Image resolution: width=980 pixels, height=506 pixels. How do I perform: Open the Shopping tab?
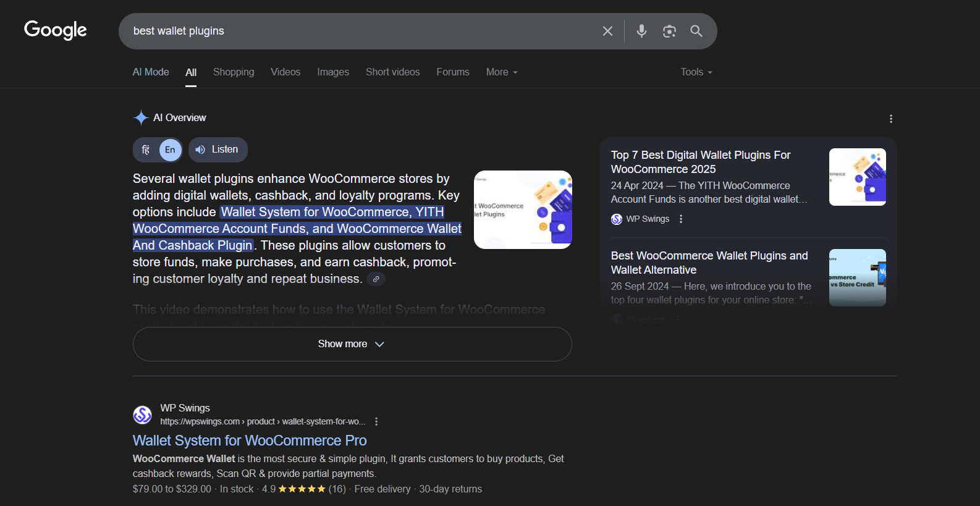(234, 72)
